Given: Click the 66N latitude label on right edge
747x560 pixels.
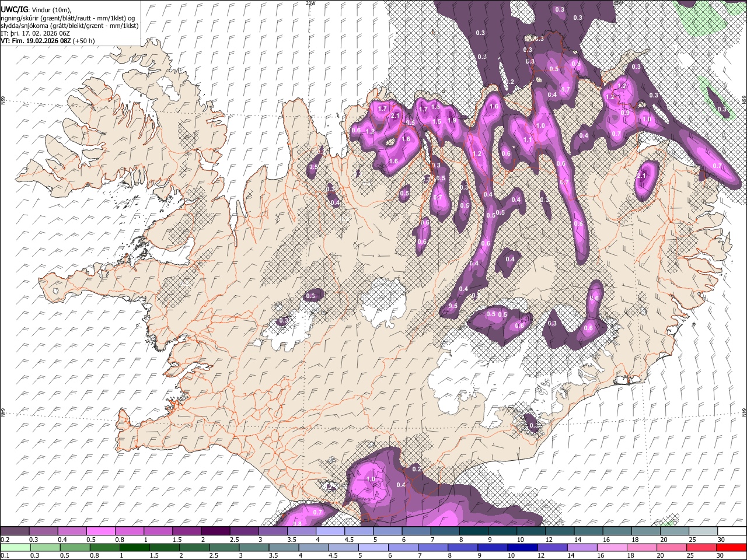Looking at the screenshot, I should (x=744, y=100).
